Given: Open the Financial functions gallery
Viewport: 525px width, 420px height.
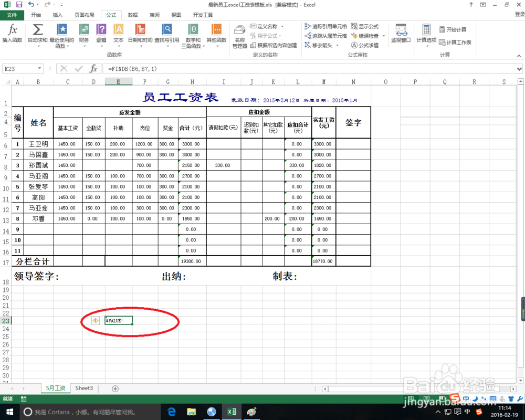Looking at the screenshot, I should pos(83,36).
